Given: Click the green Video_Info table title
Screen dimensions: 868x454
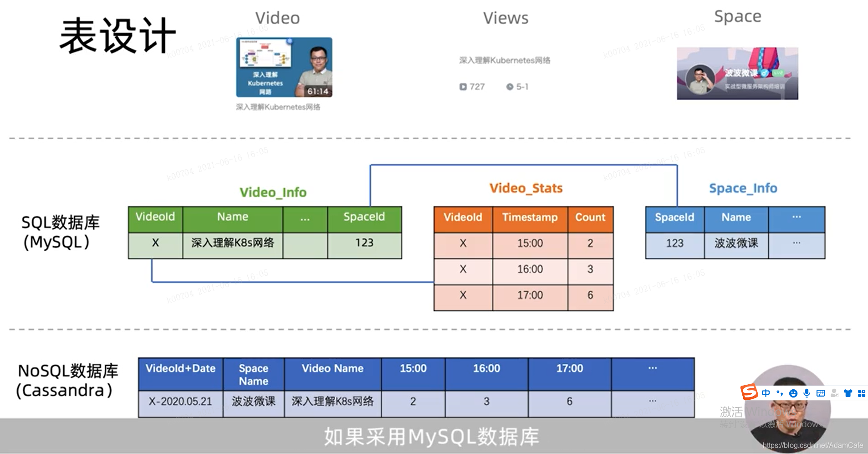Looking at the screenshot, I should [x=273, y=192].
